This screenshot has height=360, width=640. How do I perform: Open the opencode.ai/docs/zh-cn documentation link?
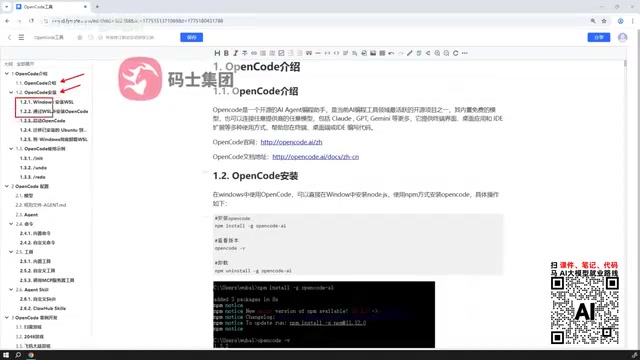pos(316,157)
